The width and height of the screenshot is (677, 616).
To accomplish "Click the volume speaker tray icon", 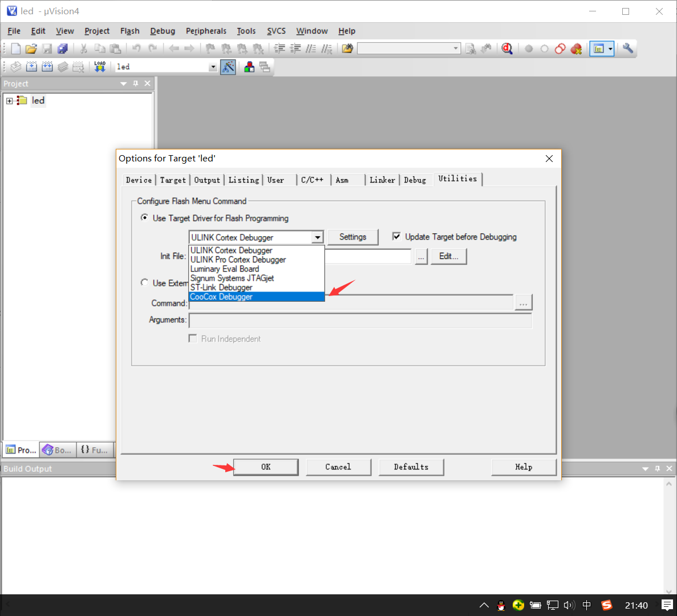I will (x=570, y=605).
